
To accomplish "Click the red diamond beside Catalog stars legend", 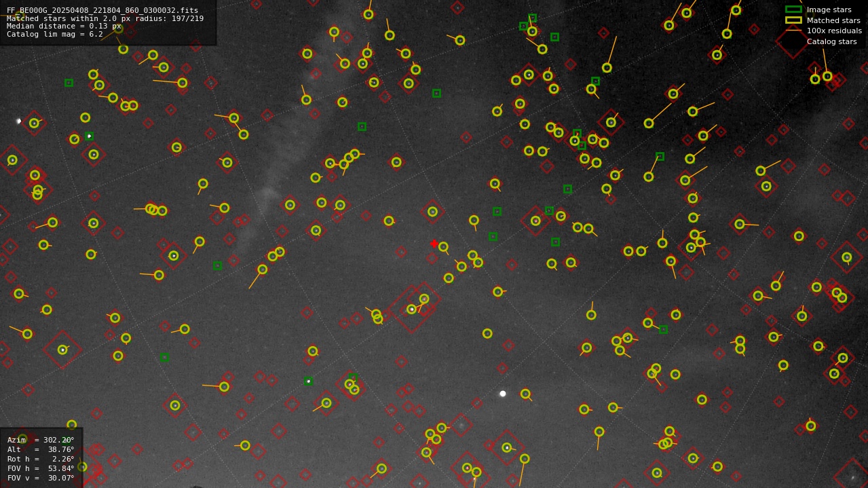I will 793,41.
